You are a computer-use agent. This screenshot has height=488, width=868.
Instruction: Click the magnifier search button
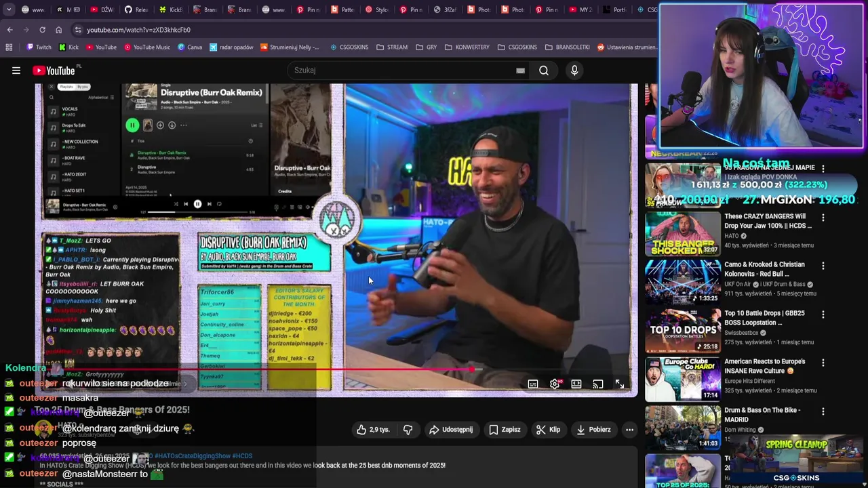tap(544, 70)
